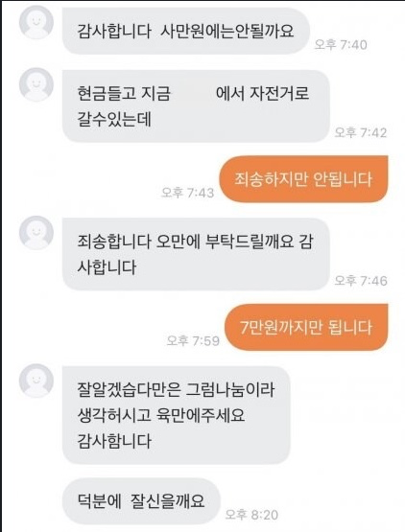This screenshot has height=532, width=405.
Task: Select orange bubble 7만원까지만 됩니다
Action: (306, 327)
